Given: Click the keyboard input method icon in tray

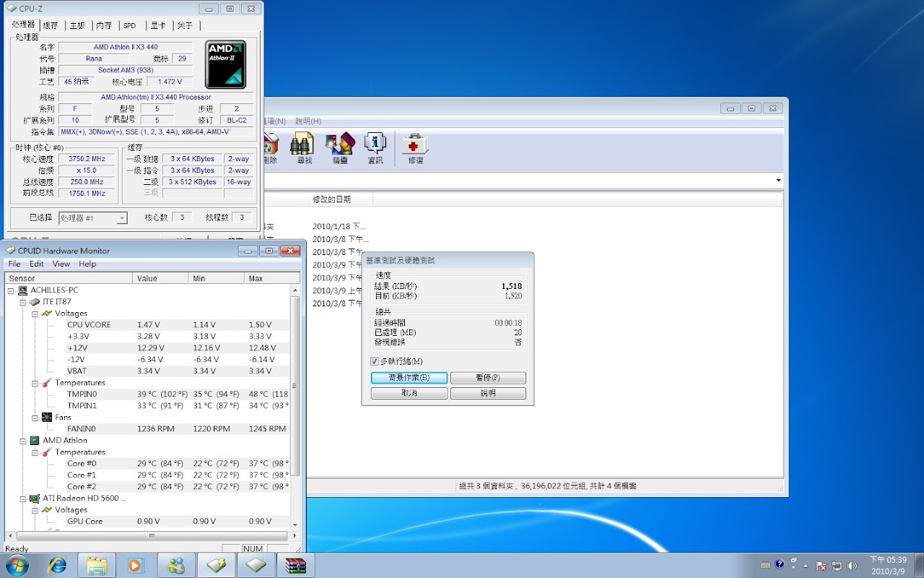Looking at the screenshot, I should point(766,564).
